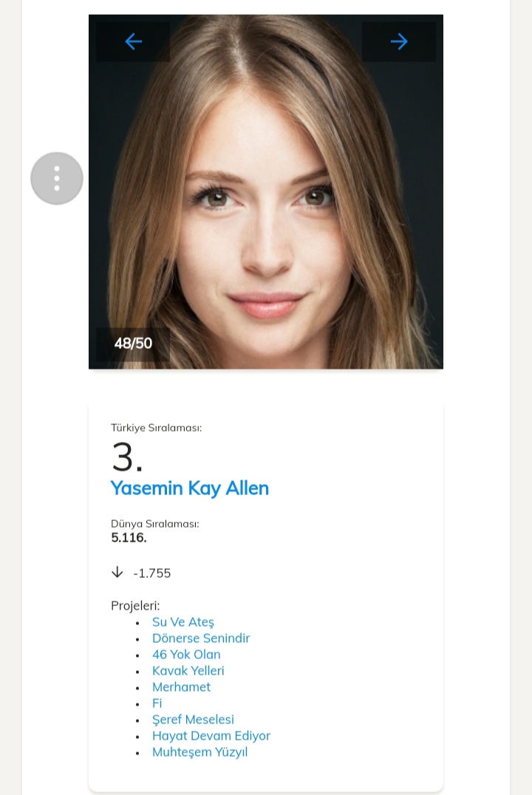Select the Hayat Devam Ediyor link
The width and height of the screenshot is (532, 795).
tap(211, 736)
